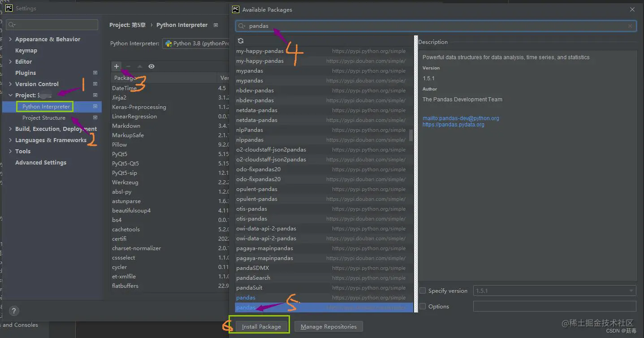Click the Python logo in interpreter dropdown
The width and height of the screenshot is (644, 338).
pos(169,43)
